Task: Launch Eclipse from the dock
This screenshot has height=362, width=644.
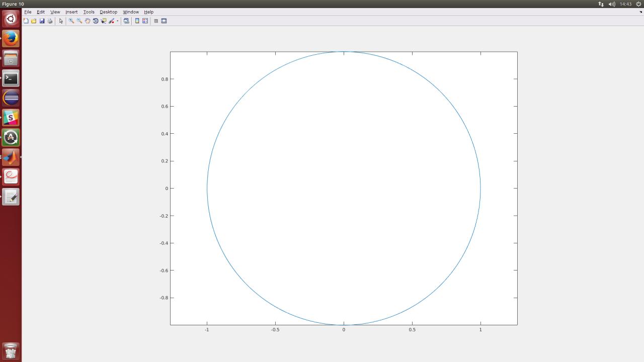Action: click(11, 98)
